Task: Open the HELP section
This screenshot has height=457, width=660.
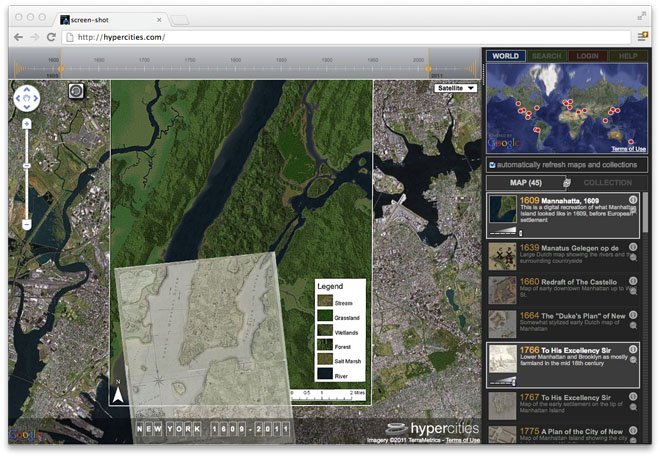Action: coord(627,56)
